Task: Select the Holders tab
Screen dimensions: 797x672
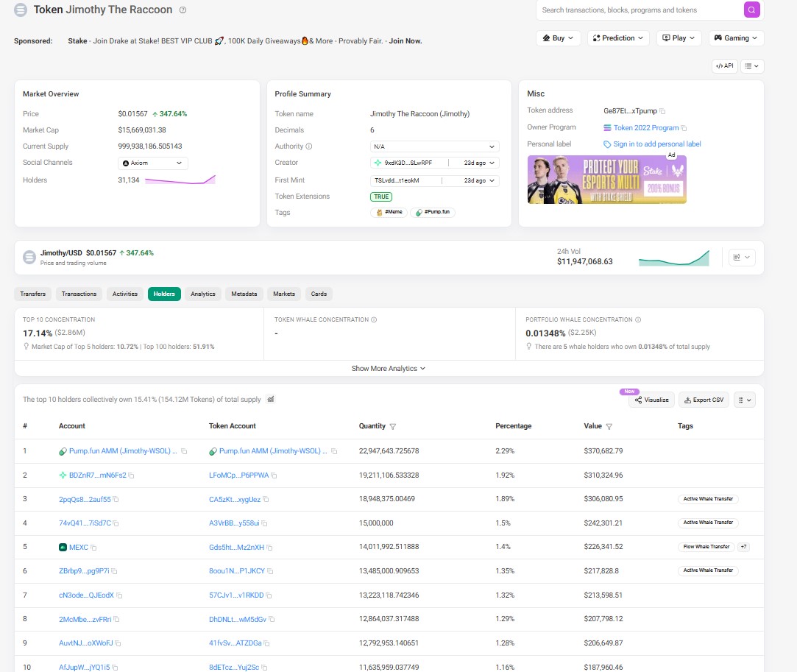Action: (x=164, y=294)
